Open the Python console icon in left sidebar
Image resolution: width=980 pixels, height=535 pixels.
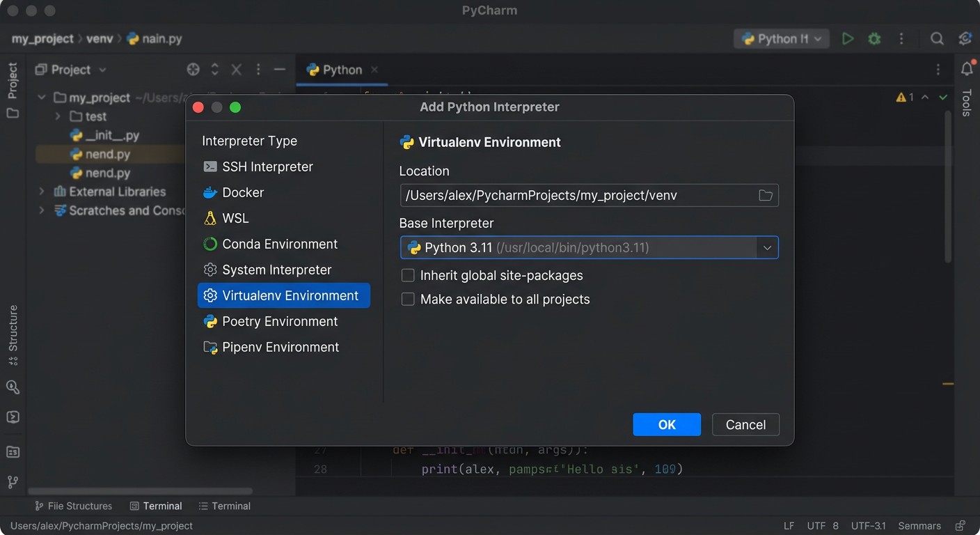13,387
